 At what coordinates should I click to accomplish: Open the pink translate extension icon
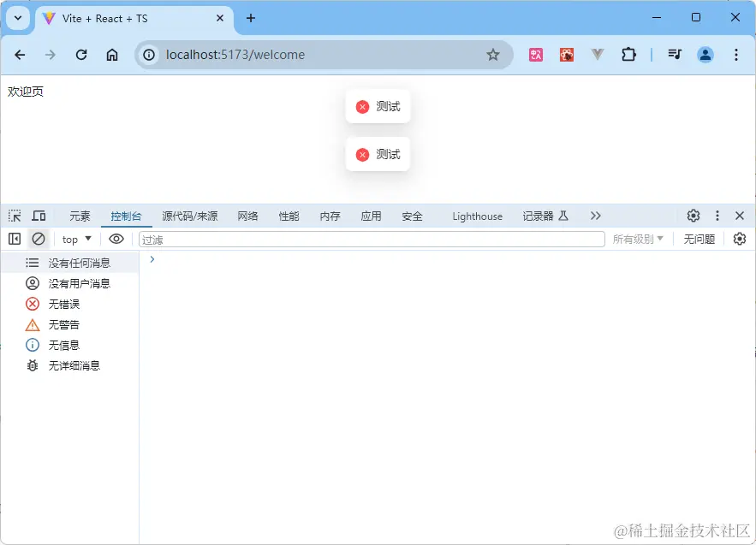click(536, 55)
